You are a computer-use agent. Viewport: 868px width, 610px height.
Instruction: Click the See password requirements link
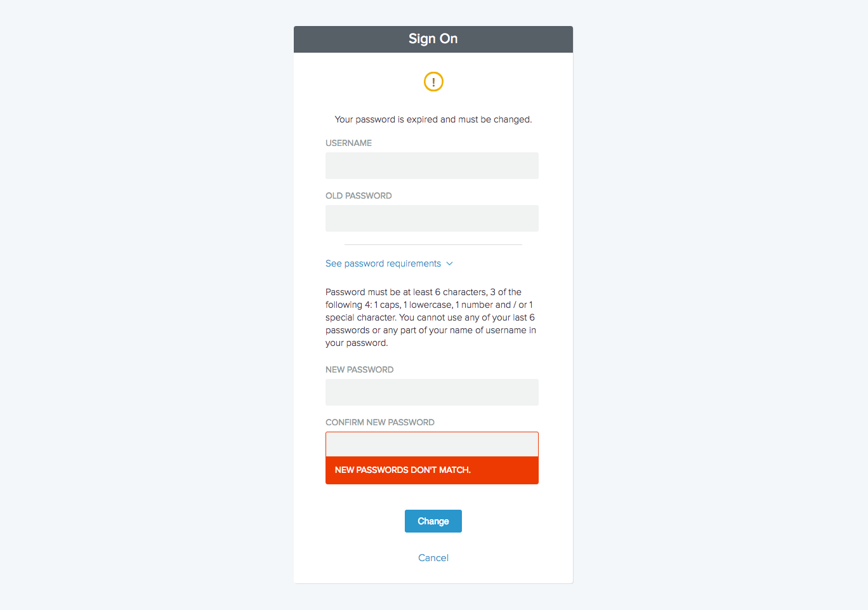(383, 263)
